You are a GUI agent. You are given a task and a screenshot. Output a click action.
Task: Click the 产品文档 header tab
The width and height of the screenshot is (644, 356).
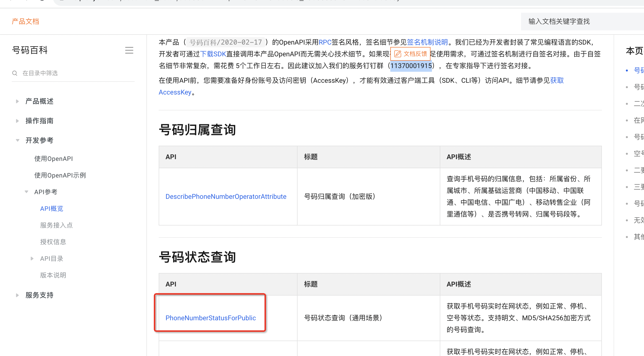[x=25, y=21]
